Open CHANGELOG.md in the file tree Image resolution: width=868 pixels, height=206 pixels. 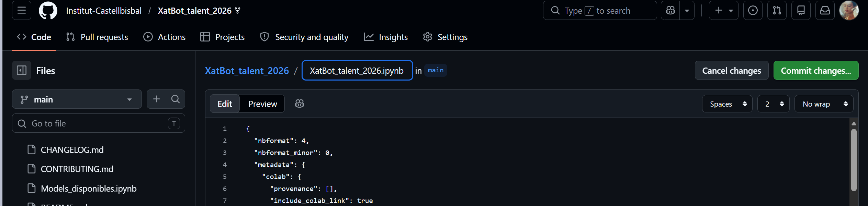(72, 150)
